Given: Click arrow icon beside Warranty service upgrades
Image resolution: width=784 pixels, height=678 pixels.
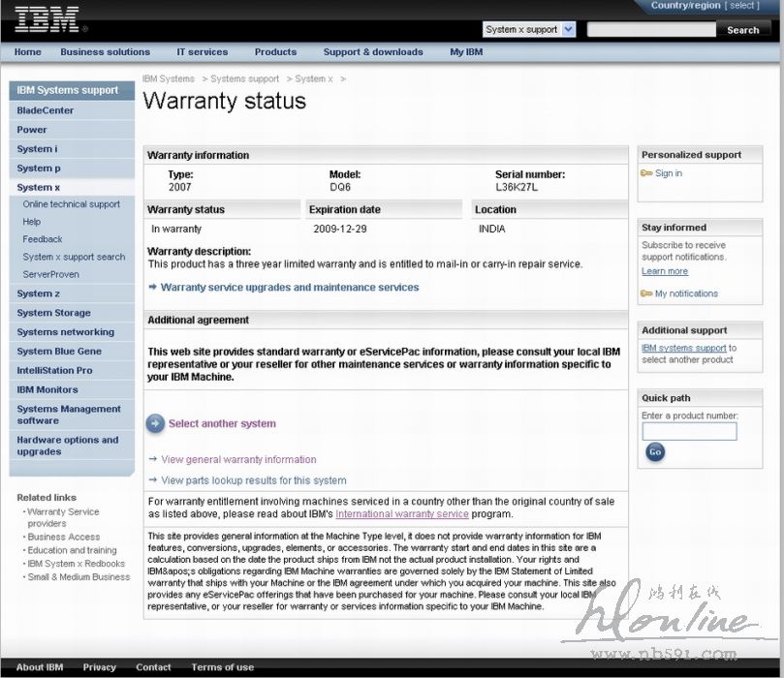Looking at the screenshot, I should pos(153,288).
